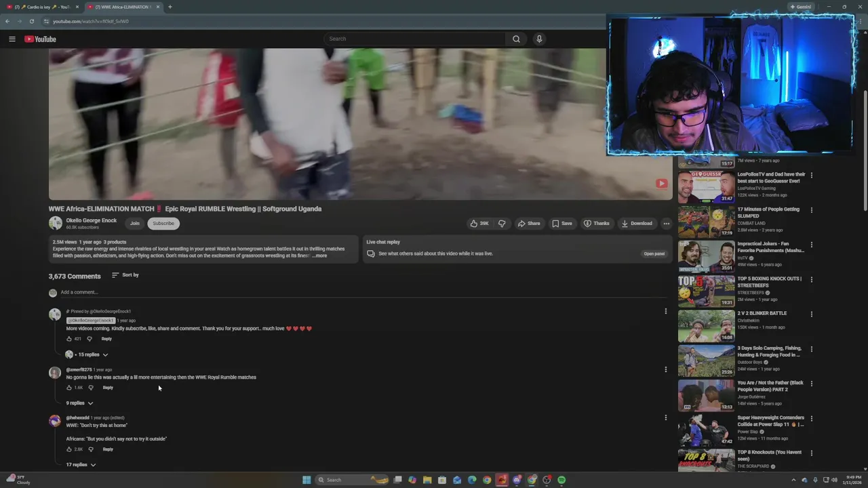Reload the page with the refresh icon
868x488 pixels.
[31, 21]
